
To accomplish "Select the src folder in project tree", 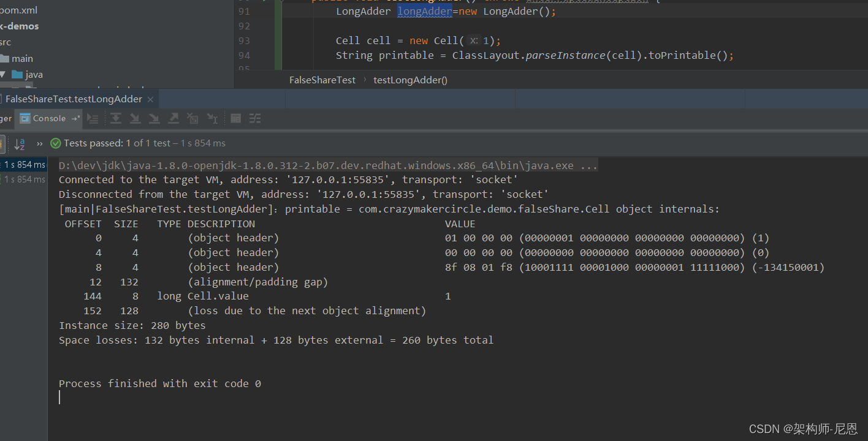I will 6,42.
